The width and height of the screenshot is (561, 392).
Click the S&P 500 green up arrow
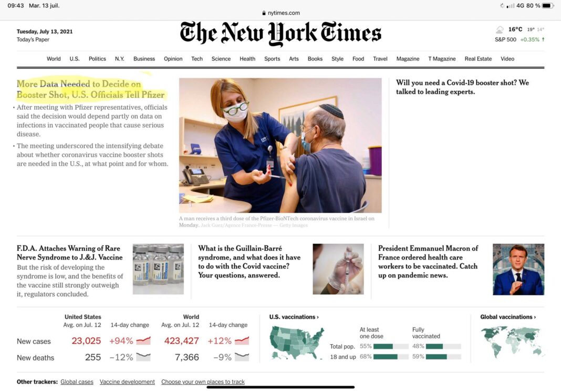pos(543,39)
